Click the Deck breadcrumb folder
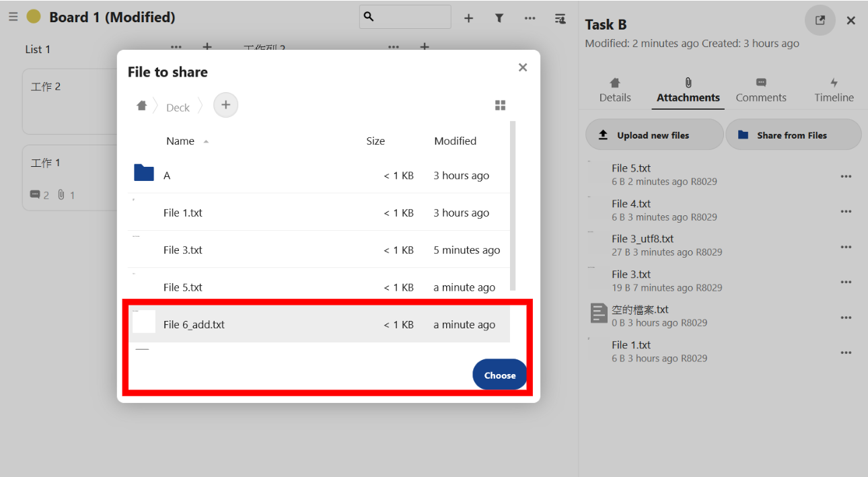 click(x=178, y=108)
